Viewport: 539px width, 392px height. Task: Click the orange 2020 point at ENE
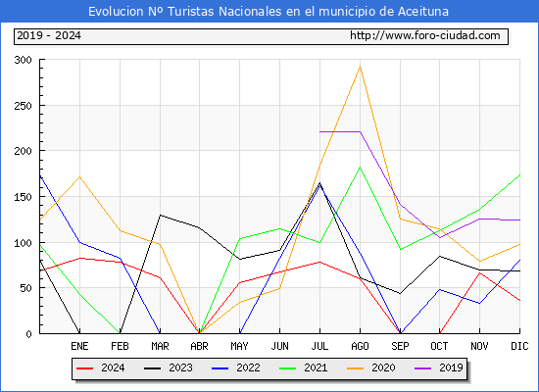79,176
